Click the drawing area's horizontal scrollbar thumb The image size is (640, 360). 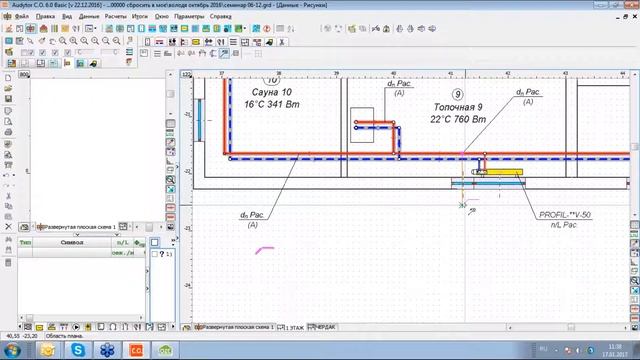[x=571, y=327]
